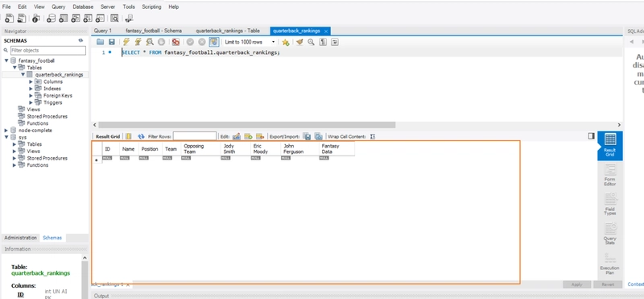The image size is (644, 299).
Task: Toggle autocommit mode in the query toolbar
Action: (213, 42)
